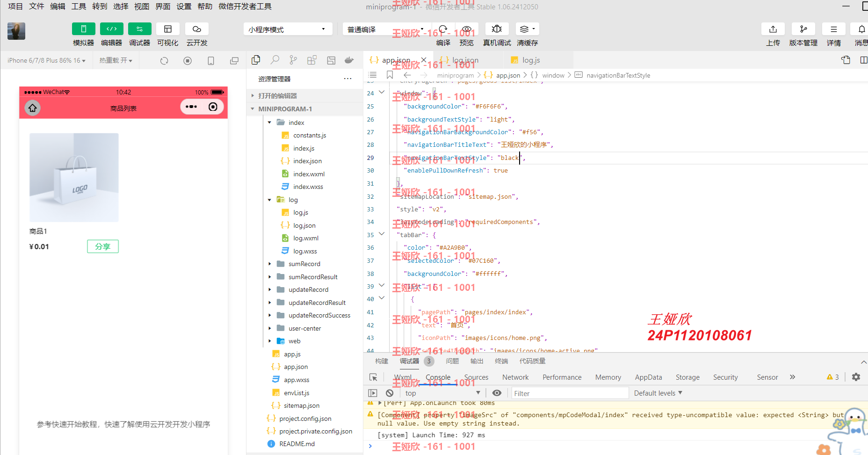The height and width of the screenshot is (455, 868).
Task: Switch to the log.js editor tab
Action: pos(531,60)
